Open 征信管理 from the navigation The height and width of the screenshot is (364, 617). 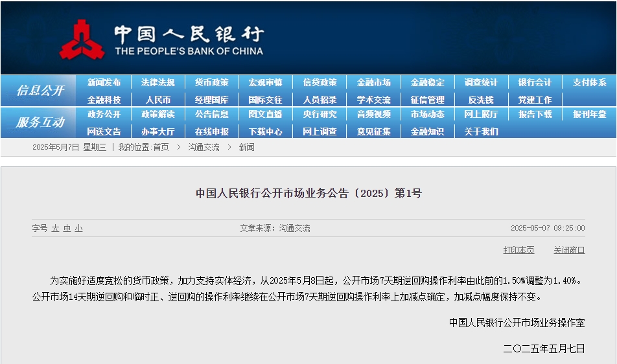click(427, 100)
